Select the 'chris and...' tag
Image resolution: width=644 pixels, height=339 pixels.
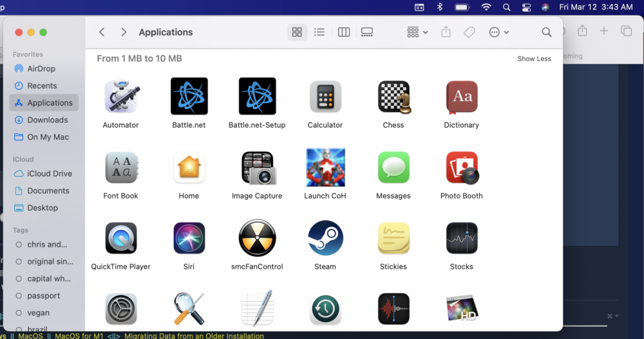click(44, 244)
